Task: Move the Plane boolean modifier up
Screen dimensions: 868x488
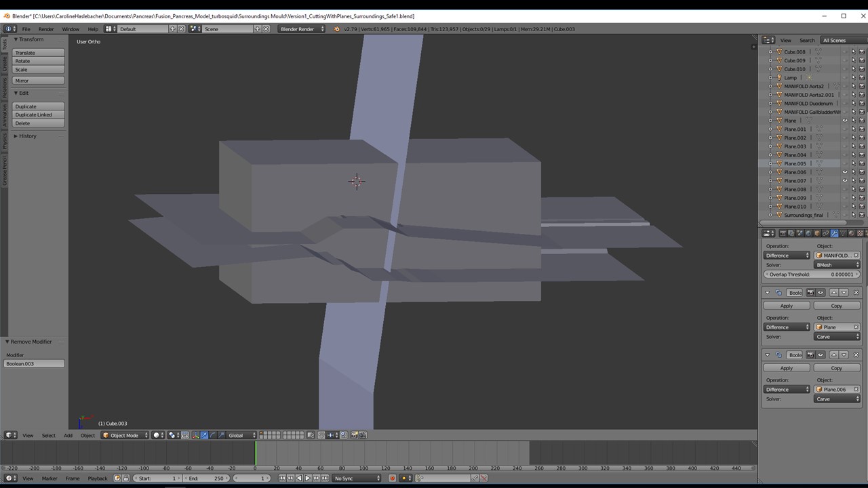Action: (x=834, y=292)
